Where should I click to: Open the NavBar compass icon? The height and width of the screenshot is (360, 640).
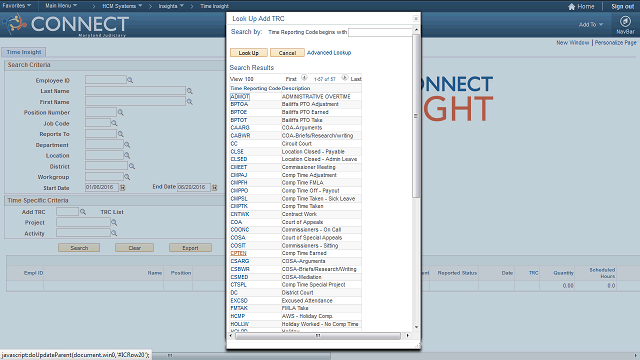[x=625, y=21]
